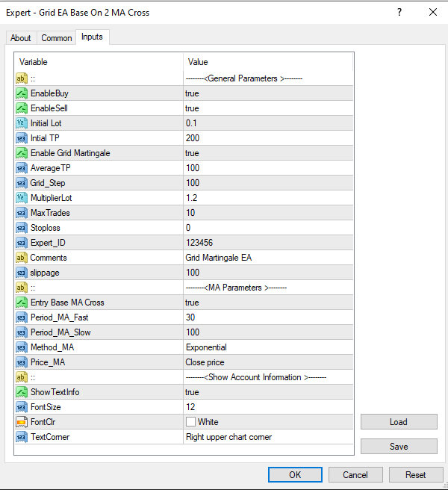Screen dimensions: 448x490
Task: Open TextCorner Right upper chart corner list
Action: point(267,437)
